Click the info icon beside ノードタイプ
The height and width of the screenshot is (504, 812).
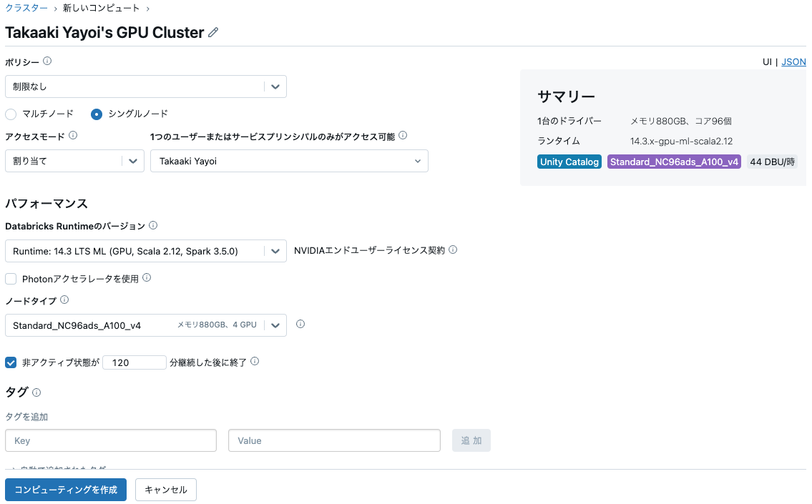64,300
